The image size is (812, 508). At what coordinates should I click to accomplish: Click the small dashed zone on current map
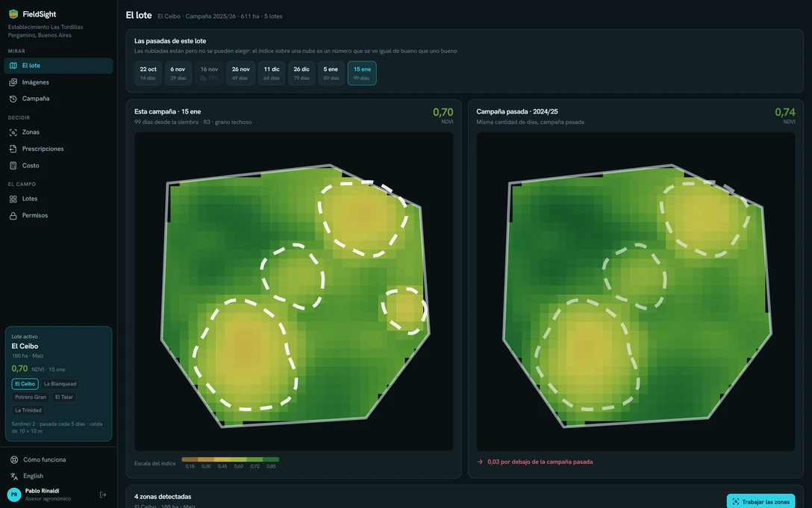click(x=405, y=311)
